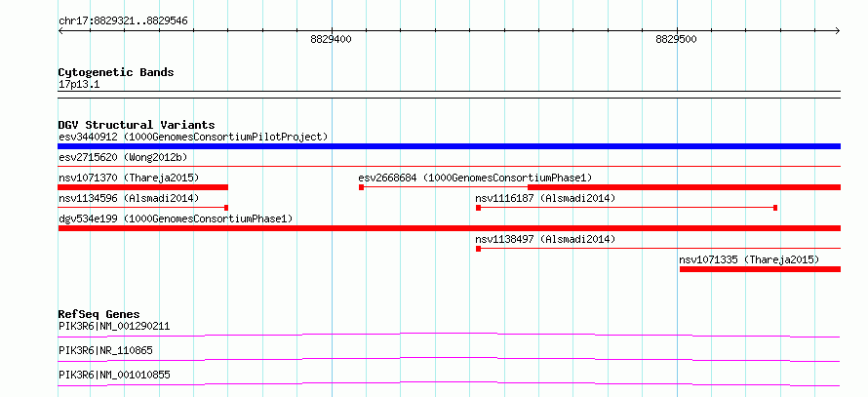Click the left end square of nsv1116187
The height and width of the screenshot is (397, 868).
click(x=478, y=208)
